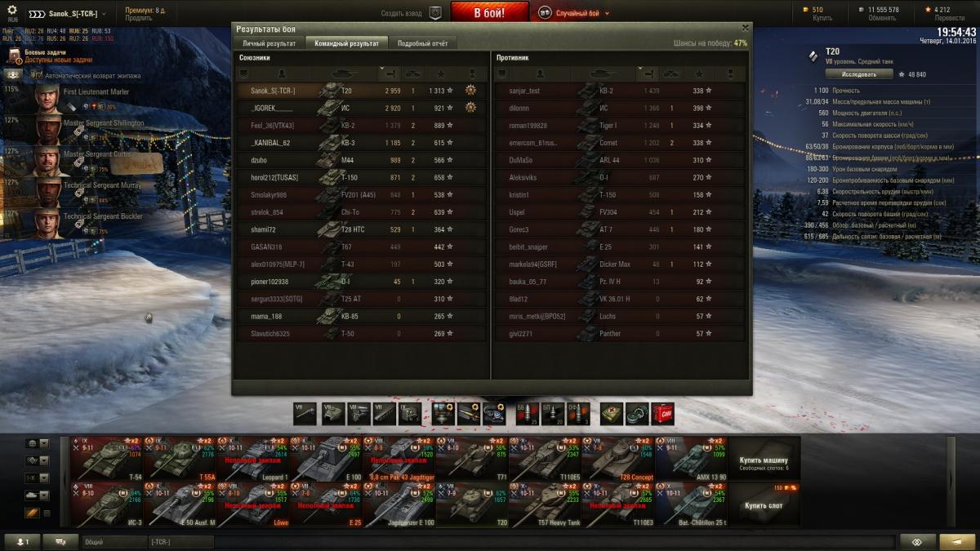
Task: Open the [-TCR-] clan chat tab
Action: pos(180,542)
